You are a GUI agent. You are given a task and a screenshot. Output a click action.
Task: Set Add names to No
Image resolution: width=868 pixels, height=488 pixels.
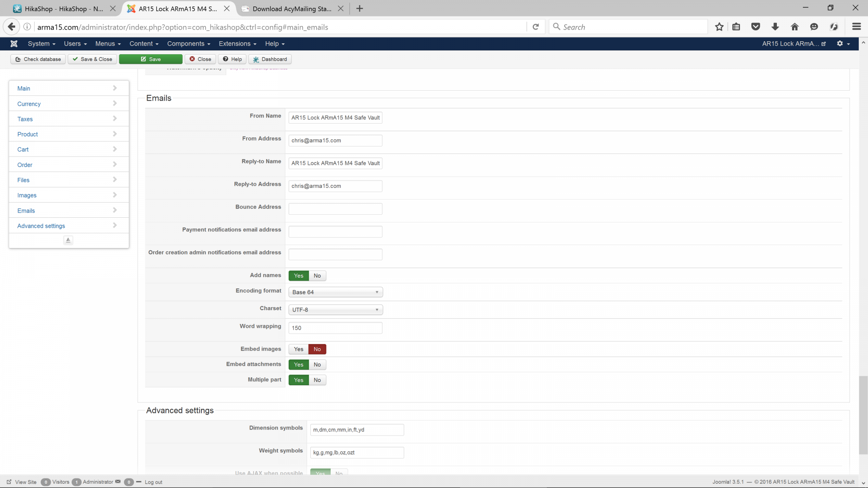tap(317, 276)
